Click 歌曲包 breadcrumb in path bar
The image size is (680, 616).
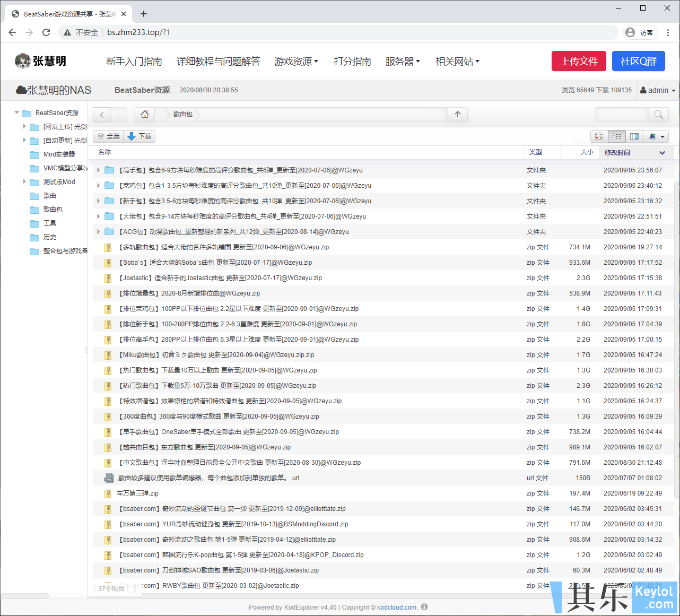click(183, 114)
